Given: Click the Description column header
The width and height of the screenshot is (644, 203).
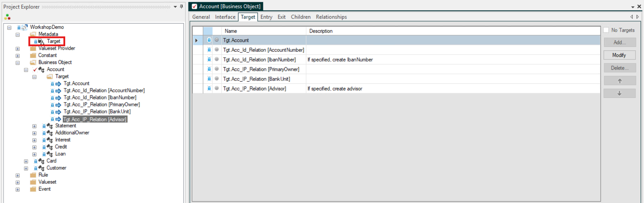Looking at the screenshot, I should click(x=453, y=31).
